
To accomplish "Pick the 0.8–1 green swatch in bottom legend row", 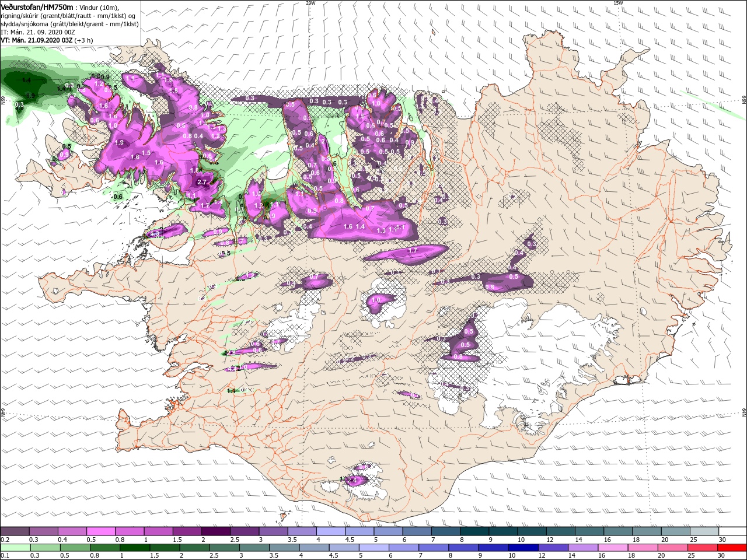I will (x=104, y=548).
